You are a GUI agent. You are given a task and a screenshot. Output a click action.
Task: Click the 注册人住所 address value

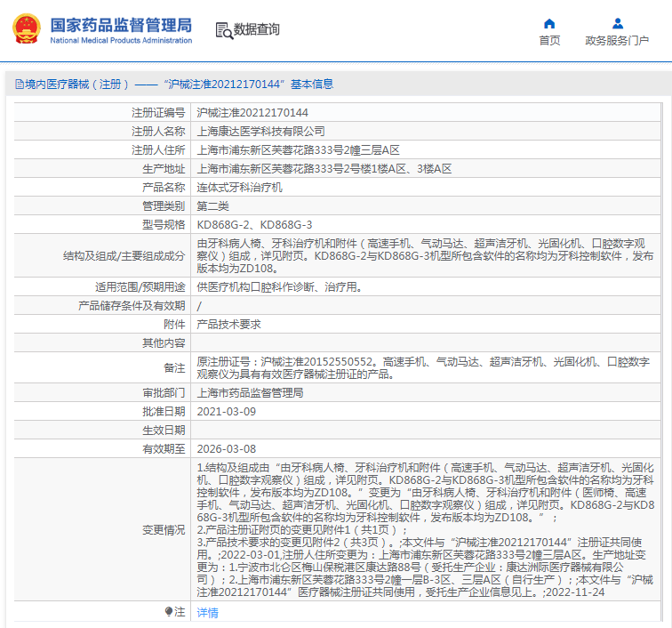[299, 150]
